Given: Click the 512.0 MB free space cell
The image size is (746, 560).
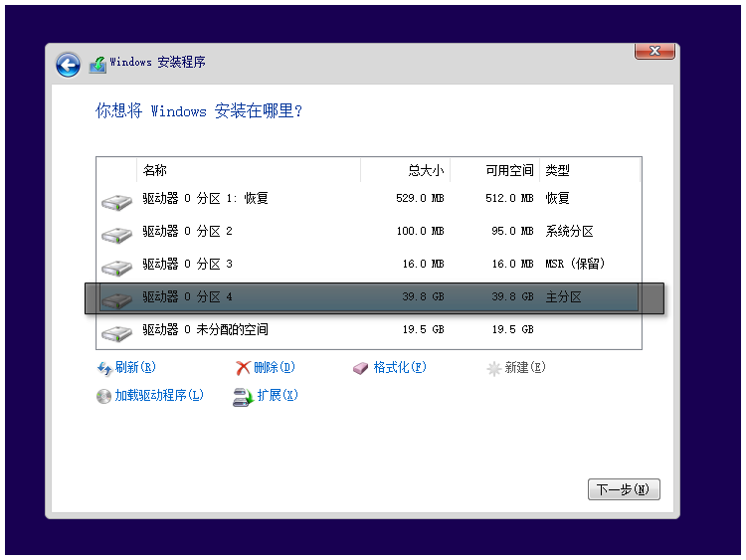Looking at the screenshot, I should pyautogui.click(x=509, y=198).
